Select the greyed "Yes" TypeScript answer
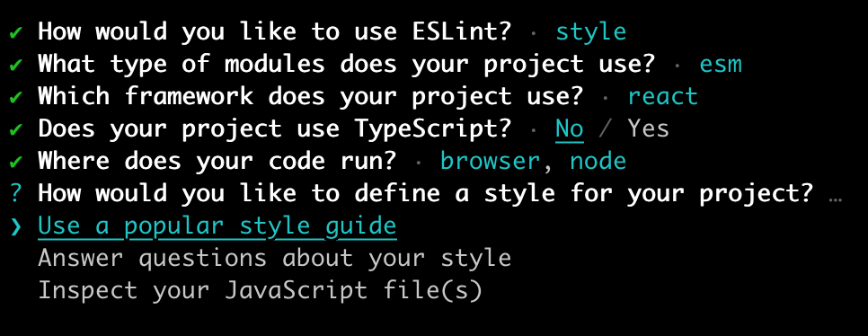Image resolution: width=868 pixels, height=336 pixels. (648, 129)
